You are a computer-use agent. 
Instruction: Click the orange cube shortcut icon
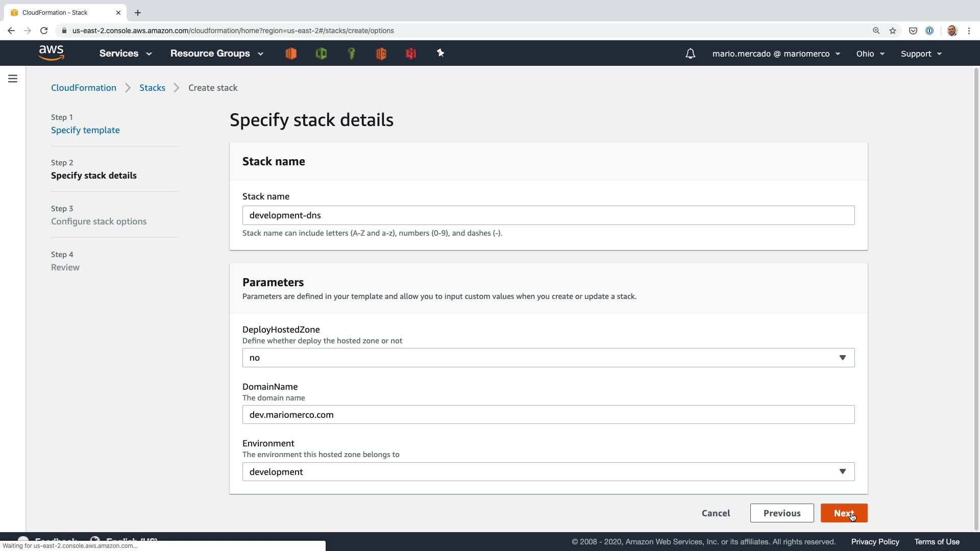291,53
